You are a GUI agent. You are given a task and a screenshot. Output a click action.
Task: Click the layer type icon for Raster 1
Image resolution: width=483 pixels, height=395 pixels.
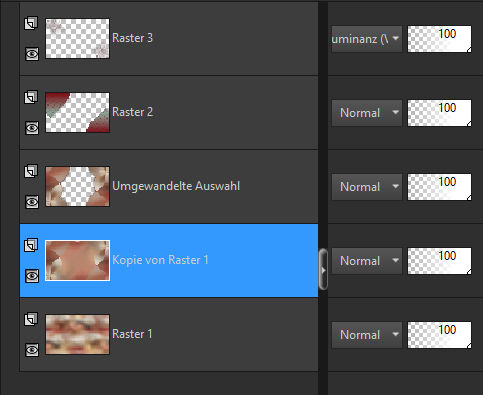click(x=31, y=319)
